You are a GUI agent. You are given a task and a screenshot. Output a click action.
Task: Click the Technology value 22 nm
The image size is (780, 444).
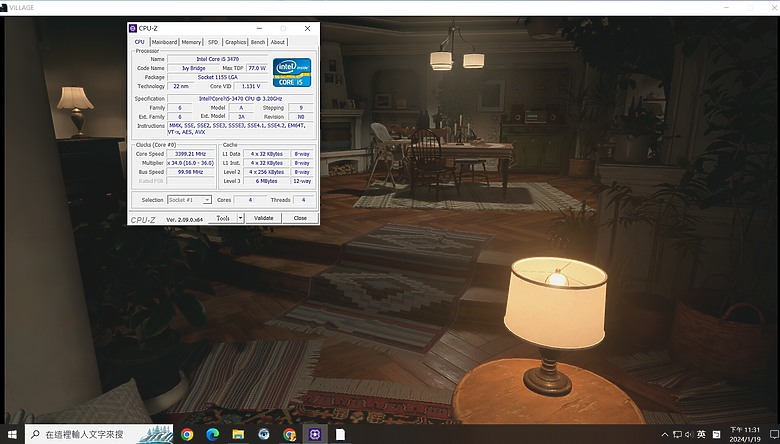[181, 87]
